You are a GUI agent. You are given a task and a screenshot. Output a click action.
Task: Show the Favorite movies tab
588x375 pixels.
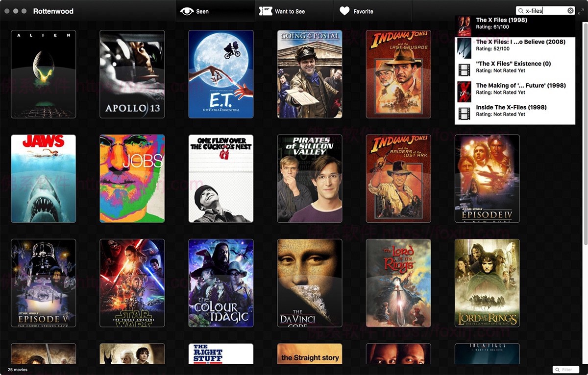click(357, 11)
